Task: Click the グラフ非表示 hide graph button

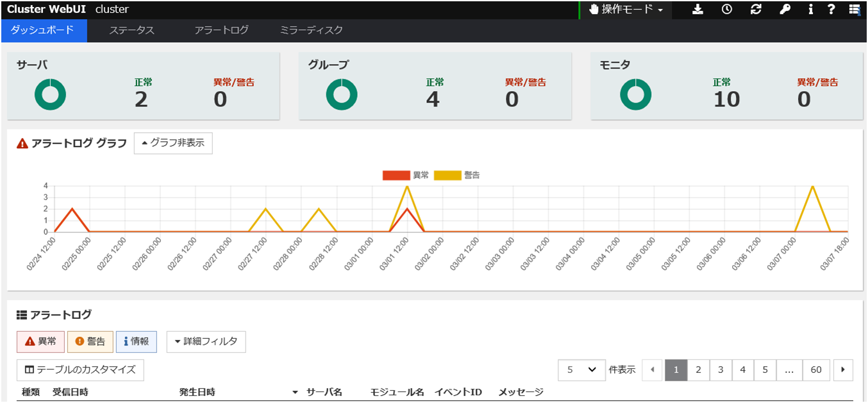Action: pos(173,143)
